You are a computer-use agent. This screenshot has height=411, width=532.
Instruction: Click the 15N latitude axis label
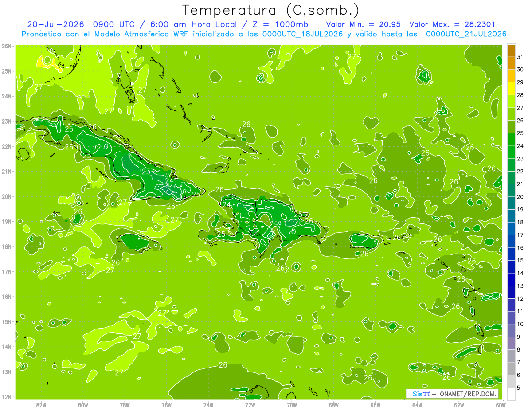click(7, 321)
